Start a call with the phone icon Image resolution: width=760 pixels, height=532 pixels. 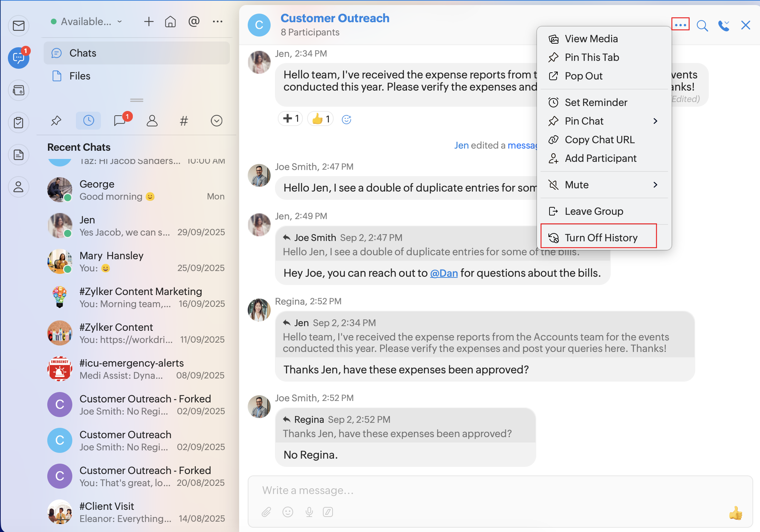[x=723, y=25]
